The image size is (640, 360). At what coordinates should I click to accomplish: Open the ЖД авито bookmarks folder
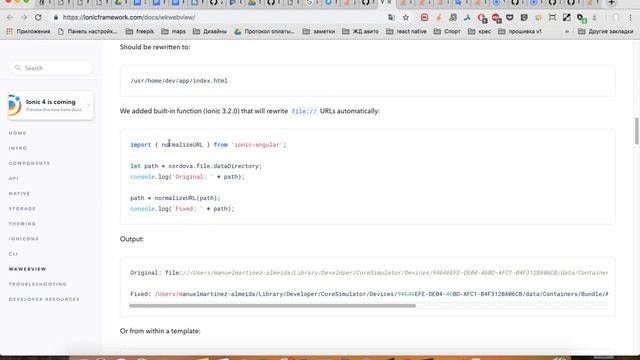coord(360,31)
